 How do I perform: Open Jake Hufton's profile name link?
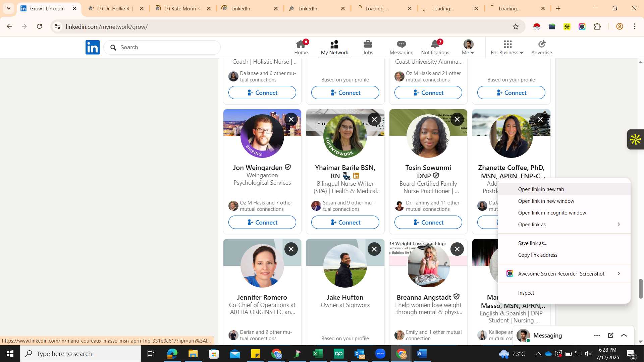pos(345,297)
